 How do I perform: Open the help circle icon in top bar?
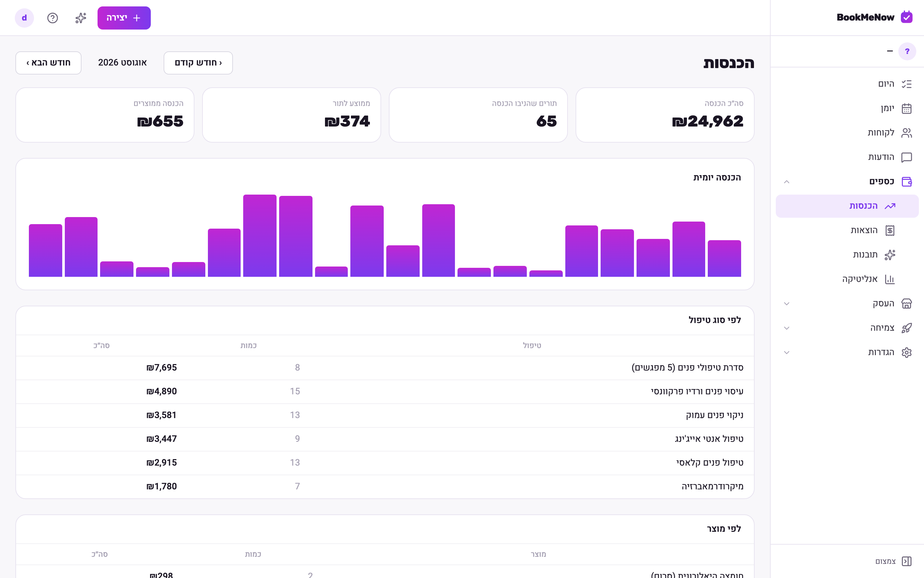coord(53,18)
